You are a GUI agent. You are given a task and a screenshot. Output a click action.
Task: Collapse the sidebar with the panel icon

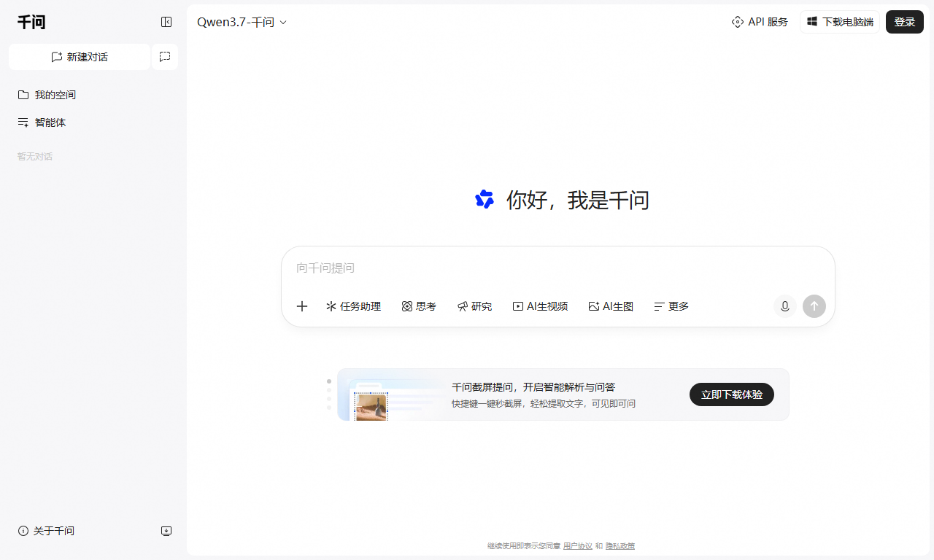[x=166, y=22]
